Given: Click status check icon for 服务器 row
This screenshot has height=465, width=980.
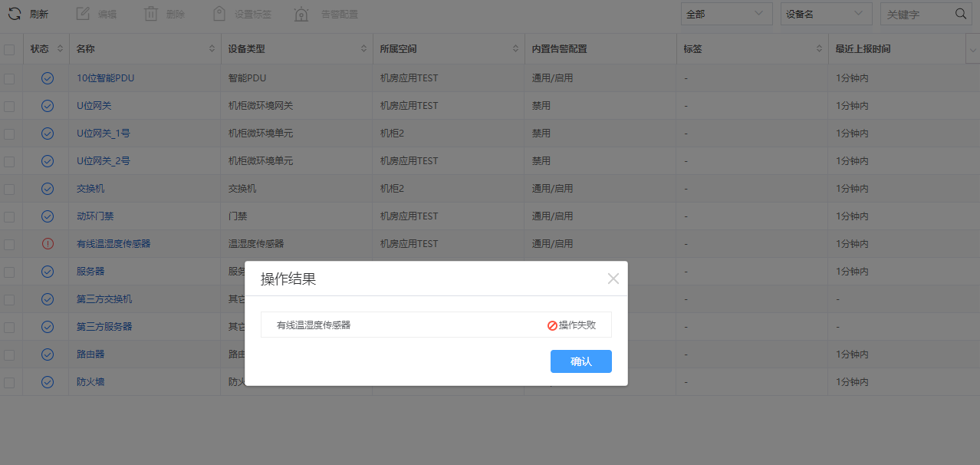Looking at the screenshot, I should (48, 272).
